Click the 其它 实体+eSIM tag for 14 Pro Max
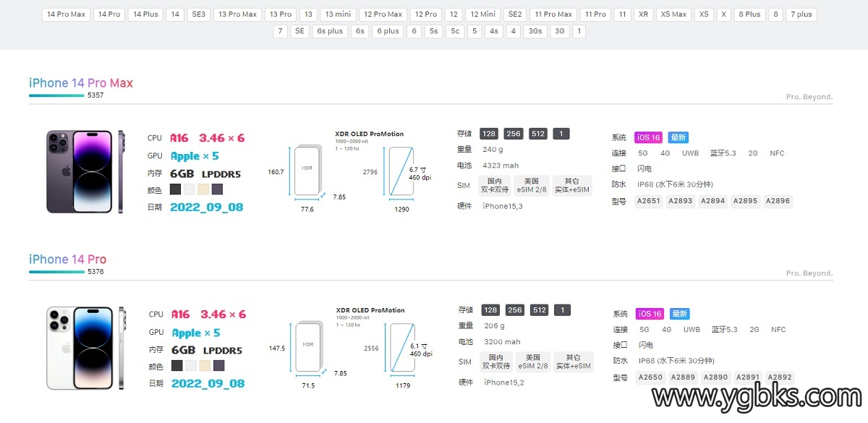This screenshot has height=423, width=868. pyautogui.click(x=572, y=185)
